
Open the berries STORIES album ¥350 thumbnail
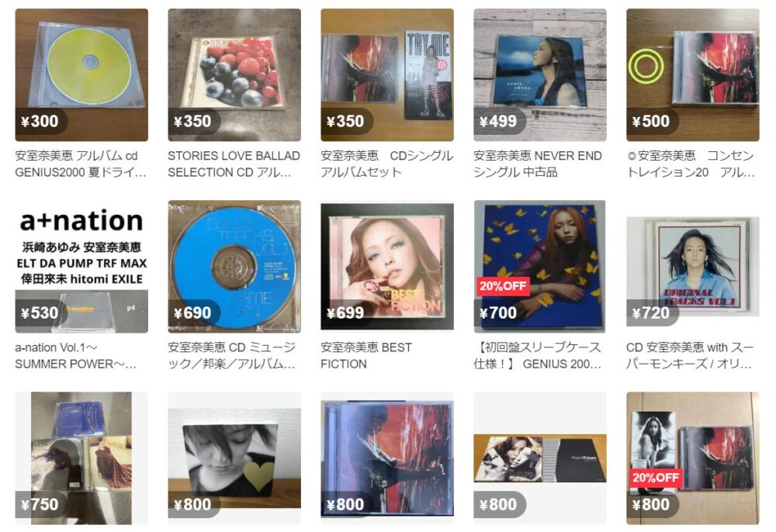[234, 74]
